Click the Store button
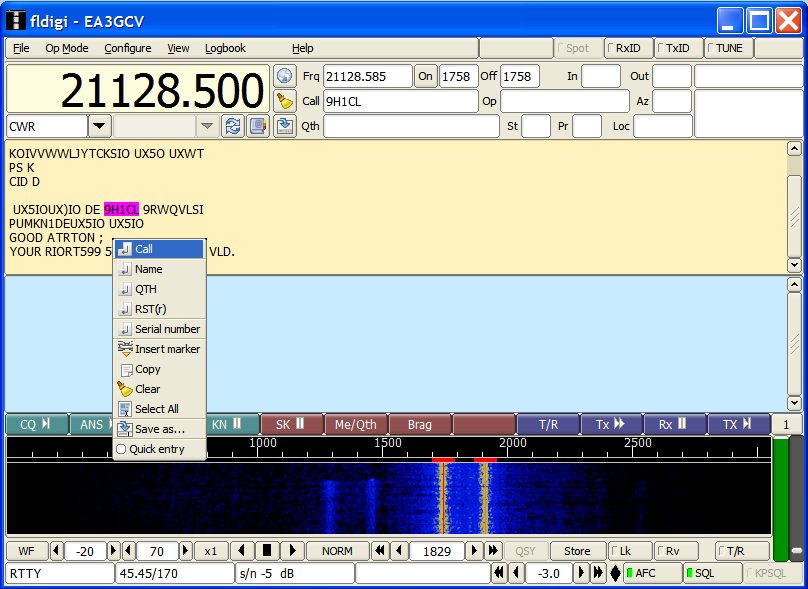Screen dimensions: 808x589 click(x=577, y=551)
